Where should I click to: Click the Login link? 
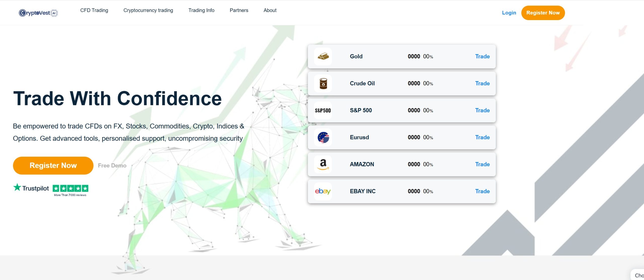pos(509,13)
